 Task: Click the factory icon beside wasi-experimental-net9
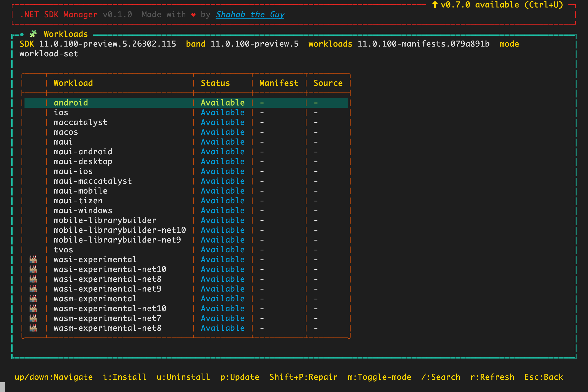[33, 289]
